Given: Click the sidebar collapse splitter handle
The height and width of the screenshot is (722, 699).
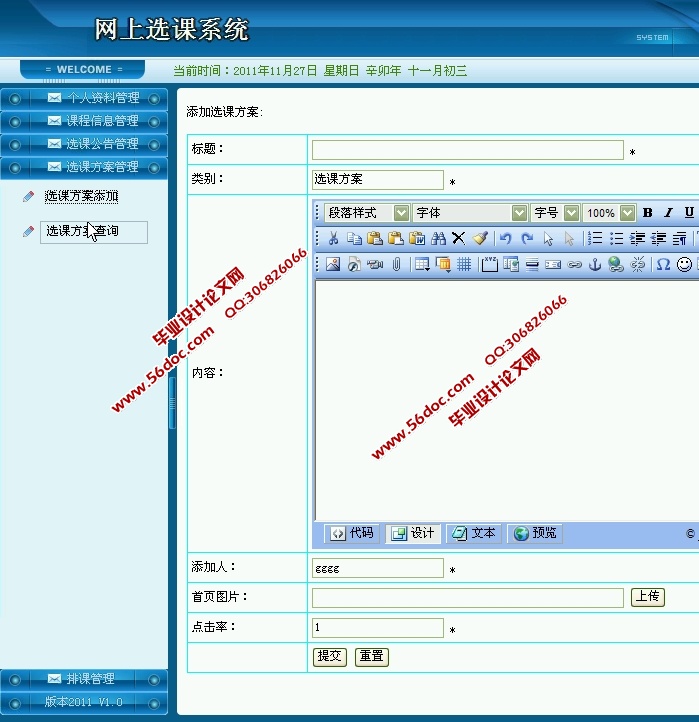Looking at the screenshot, I should 172,403.
